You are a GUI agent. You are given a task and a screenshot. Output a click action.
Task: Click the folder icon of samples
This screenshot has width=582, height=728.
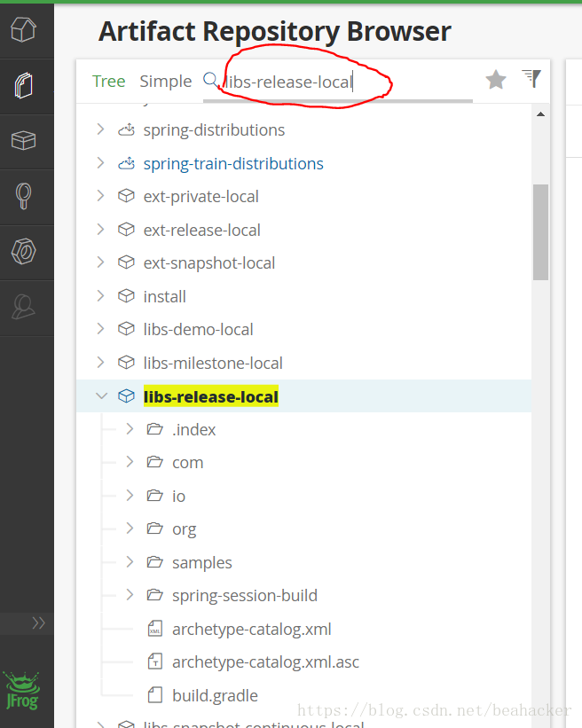pyautogui.click(x=154, y=562)
